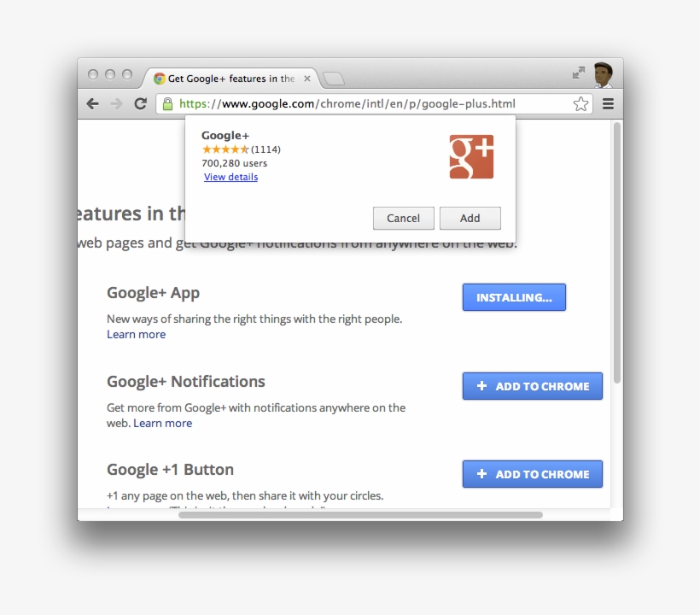700x615 pixels.
Task: Click the forward navigation arrow
Action: click(117, 103)
